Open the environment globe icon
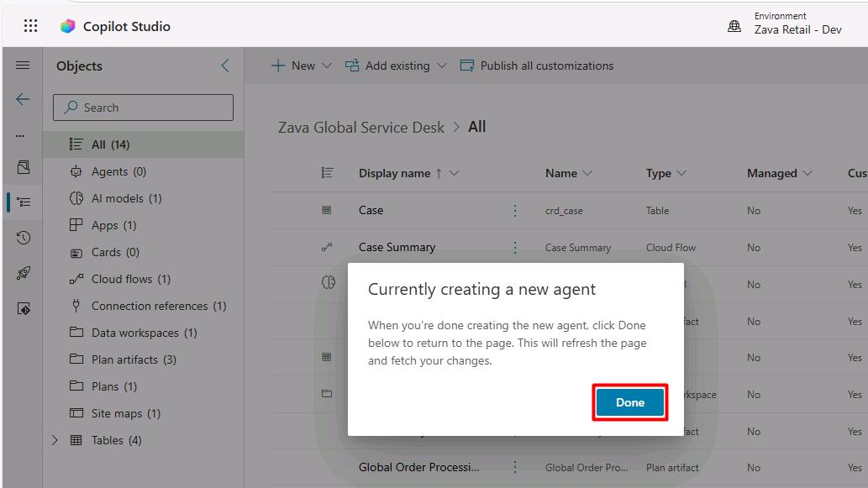The image size is (868, 488). (734, 26)
